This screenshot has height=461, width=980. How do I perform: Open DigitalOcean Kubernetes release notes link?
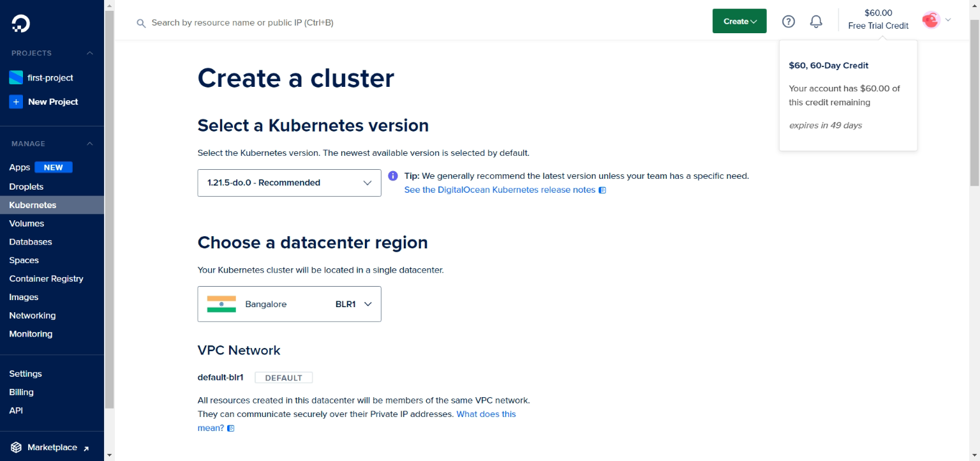pyautogui.click(x=500, y=190)
